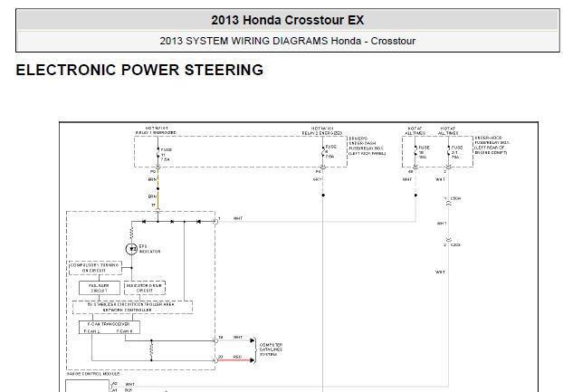
Task: Click the red wire at pin 20
Action: coord(234,360)
